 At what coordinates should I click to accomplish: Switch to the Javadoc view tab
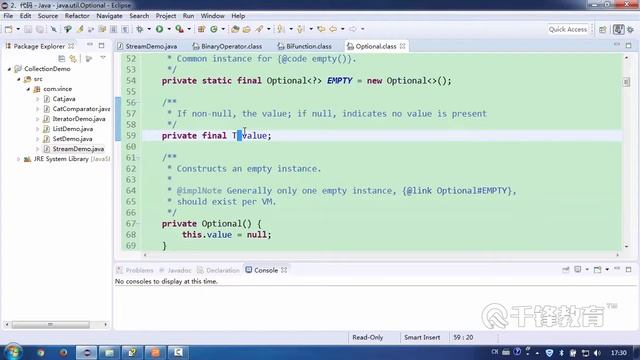pos(175,270)
